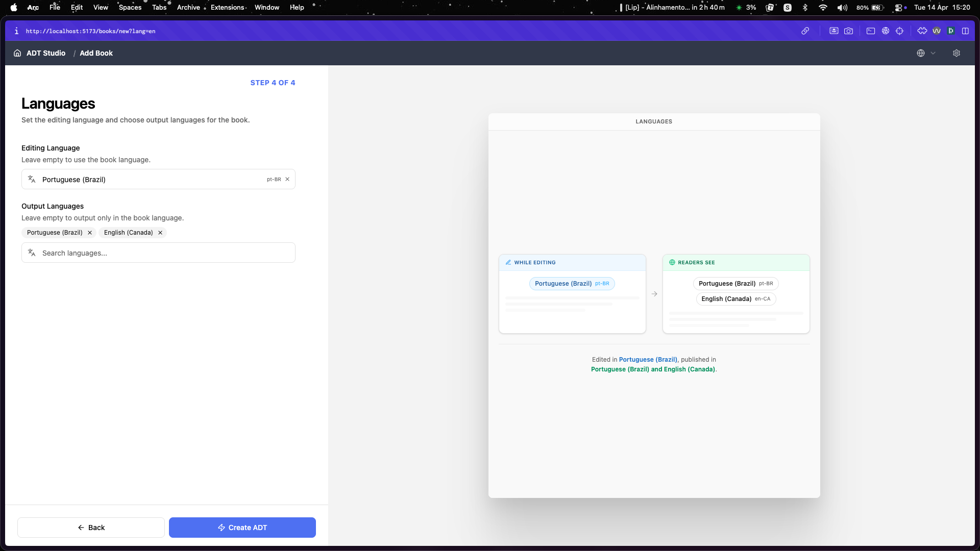Open Control Center in menu bar
The height and width of the screenshot is (551, 980).
pyautogui.click(x=898, y=7)
